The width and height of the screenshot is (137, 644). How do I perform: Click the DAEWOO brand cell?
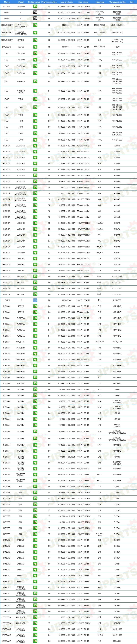[x=7, y=47]
